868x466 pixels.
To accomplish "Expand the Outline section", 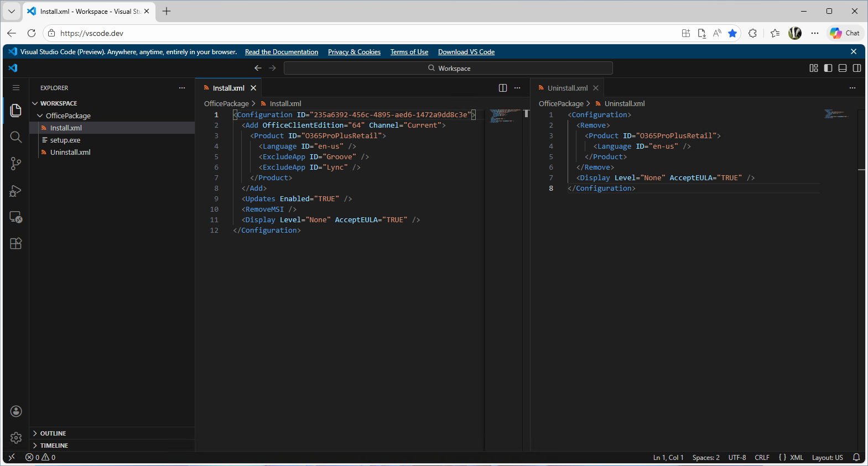I will click(x=53, y=433).
